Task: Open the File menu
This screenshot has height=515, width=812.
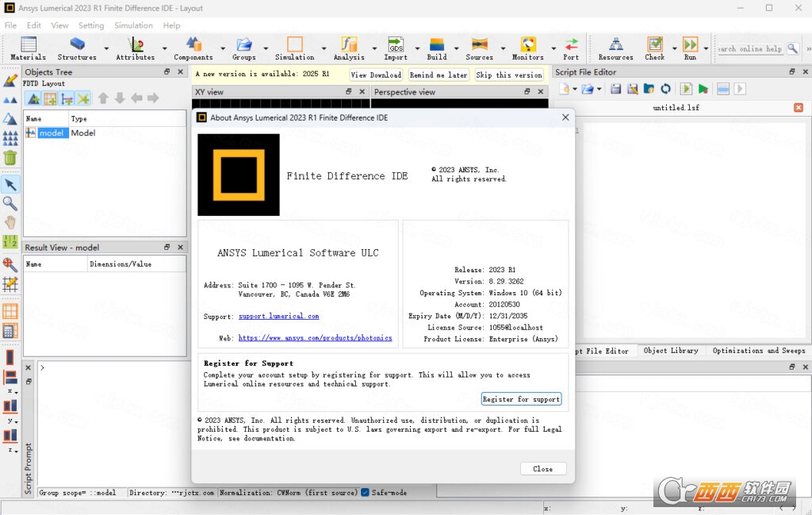Action: pos(10,25)
